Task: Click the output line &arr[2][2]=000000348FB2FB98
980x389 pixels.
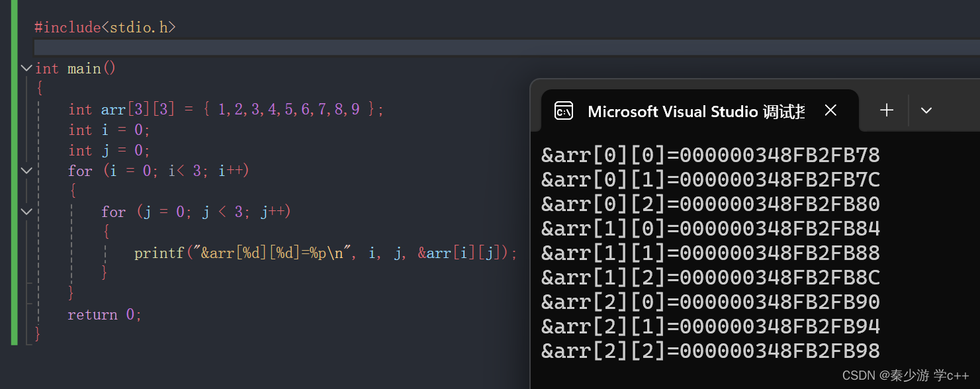Action: tap(711, 351)
